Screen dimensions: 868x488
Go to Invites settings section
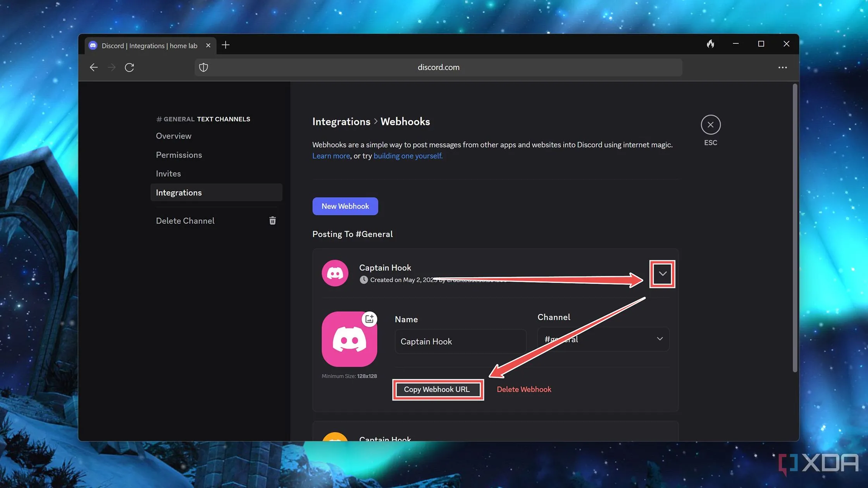(168, 174)
